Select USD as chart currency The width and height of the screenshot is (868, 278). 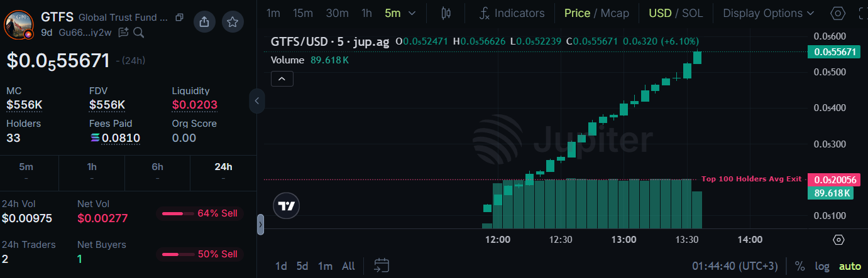point(660,13)
